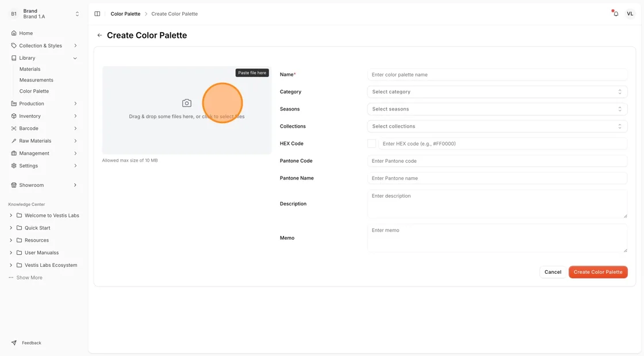Click the Management briefcase icon
This screenshot has width=644, height=356.
[14, 153]
